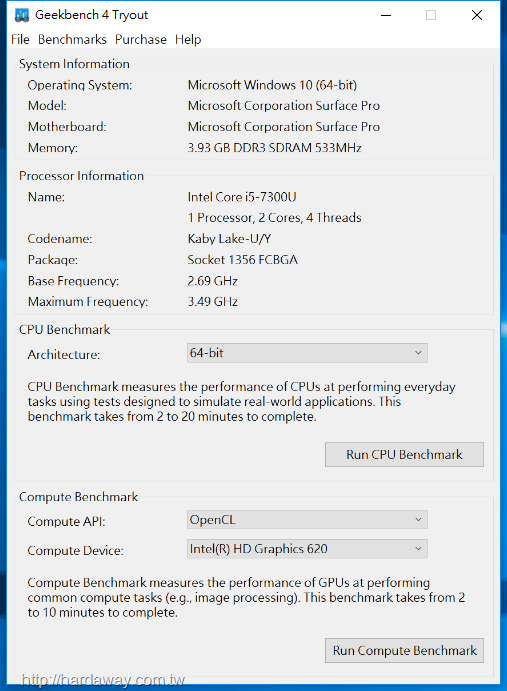507x691 pixels.
Task: Expand the Architecture 64-bit dropdown
Action: coord(307,353)
